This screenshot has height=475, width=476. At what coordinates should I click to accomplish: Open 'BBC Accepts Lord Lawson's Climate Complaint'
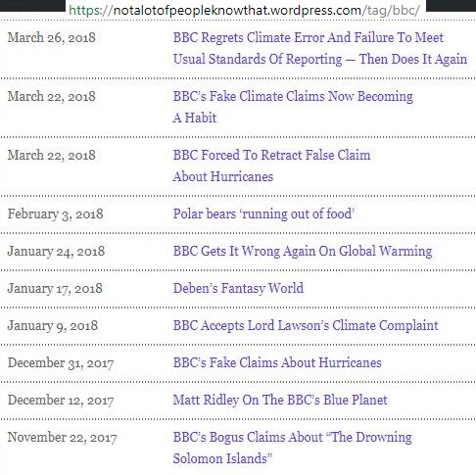pos(306,325)
